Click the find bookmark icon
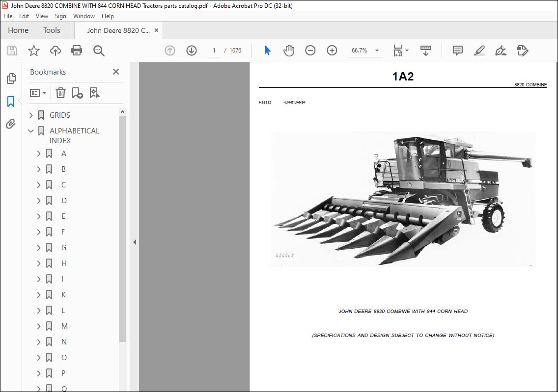This screenshot has width=558, height=392. [x=94, y=93]
